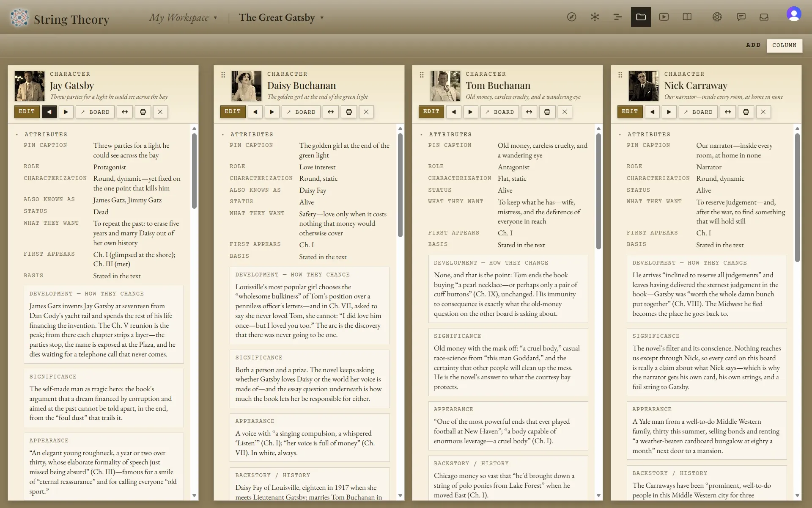Grab the Tom Buchanan column drag handle

(x=422, y=75)
